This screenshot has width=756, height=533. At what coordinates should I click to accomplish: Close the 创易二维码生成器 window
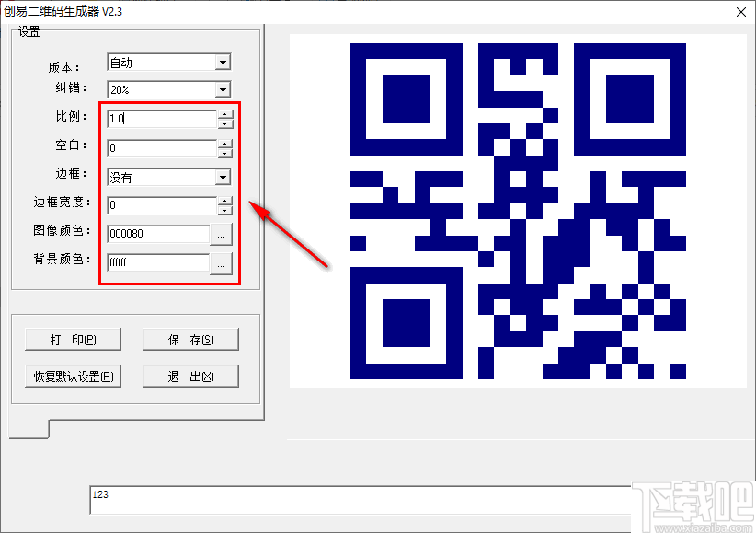741,12
